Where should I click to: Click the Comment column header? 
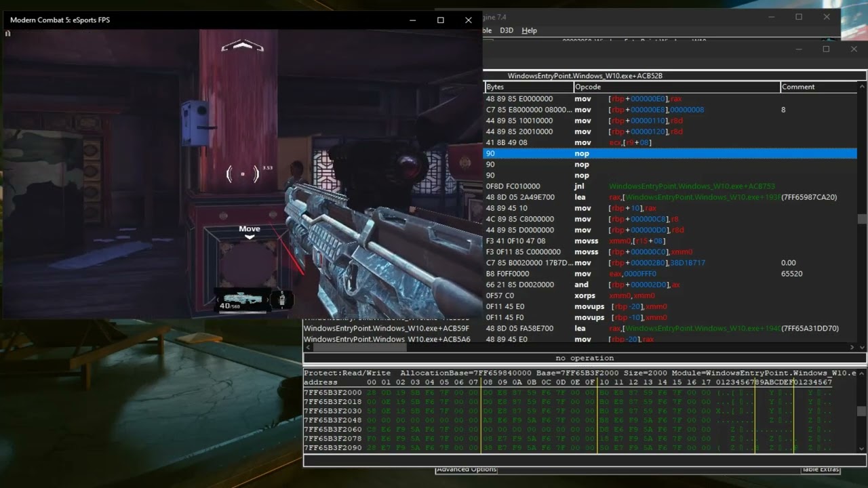(x=818, y=87)
